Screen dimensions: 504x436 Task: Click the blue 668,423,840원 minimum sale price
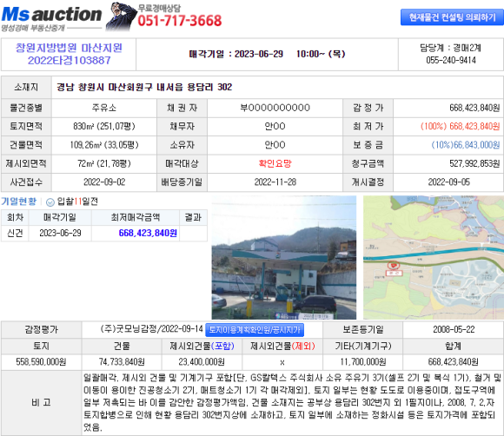click(148, 233)
